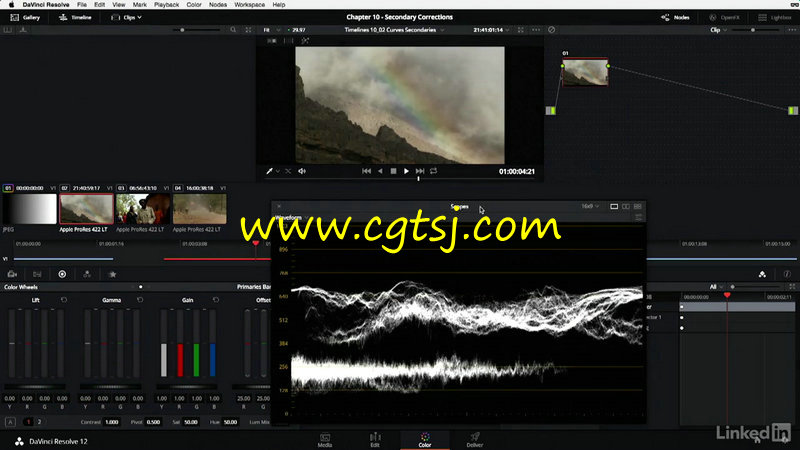Viewport: 800px width, 450px height.
Task: Switch to color page 2
Action: (39, 422)
